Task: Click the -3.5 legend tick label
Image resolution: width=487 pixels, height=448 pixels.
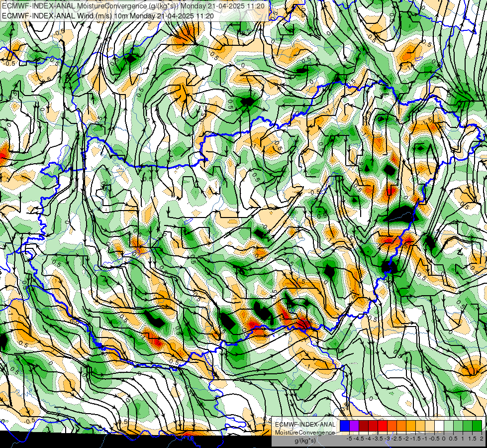Action: (378, 439)
